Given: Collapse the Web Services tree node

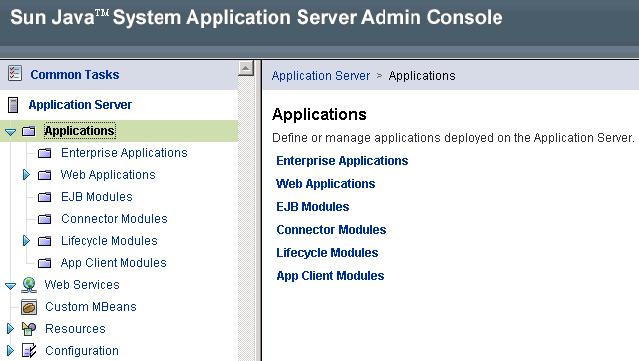Looking at the screenshot, I should (x=11, y=286).
